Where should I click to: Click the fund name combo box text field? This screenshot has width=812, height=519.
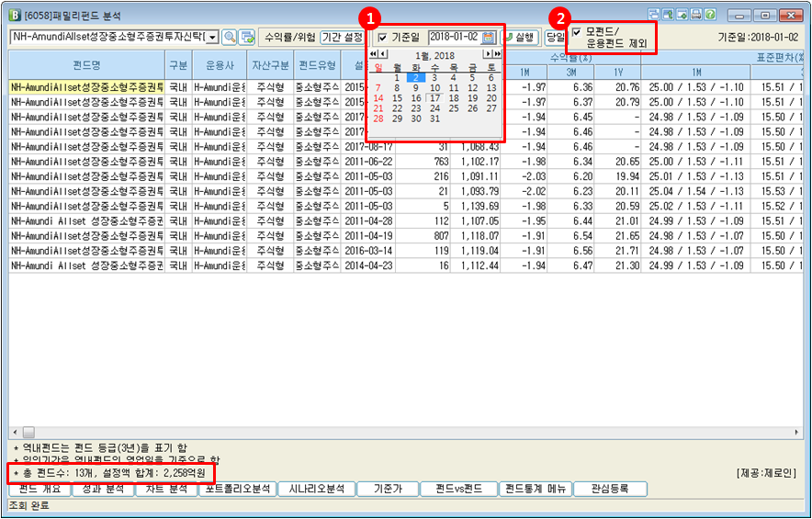[108, 38]
